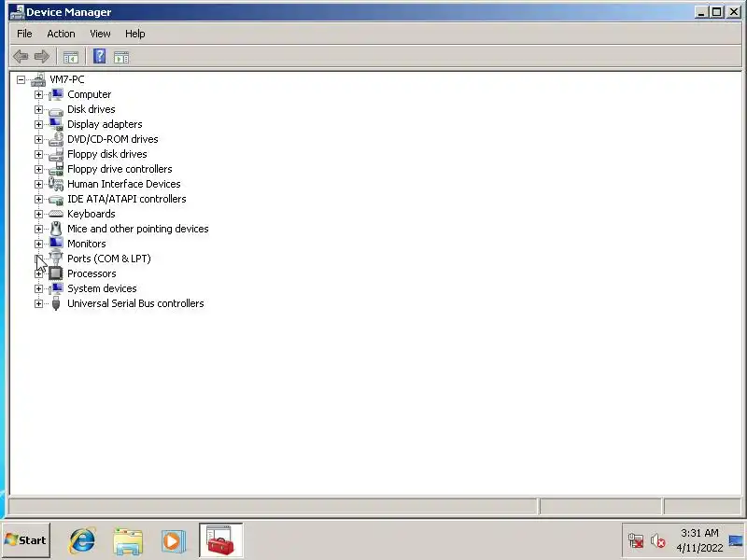
Task: Open Windows Explorer folder from the taskbar
Action: coord(128,541)
